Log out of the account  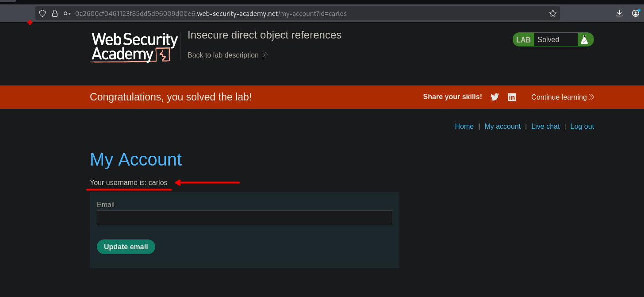tap(582, 126)
